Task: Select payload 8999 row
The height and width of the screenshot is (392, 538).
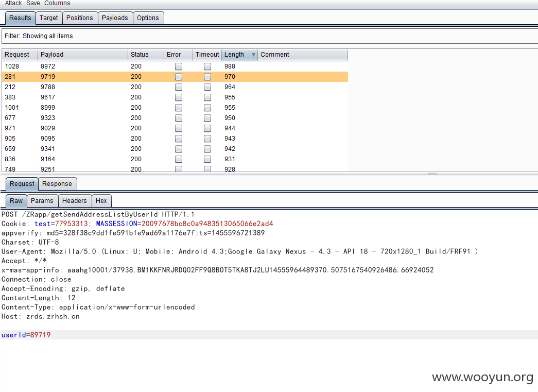Action: [175, 108]
